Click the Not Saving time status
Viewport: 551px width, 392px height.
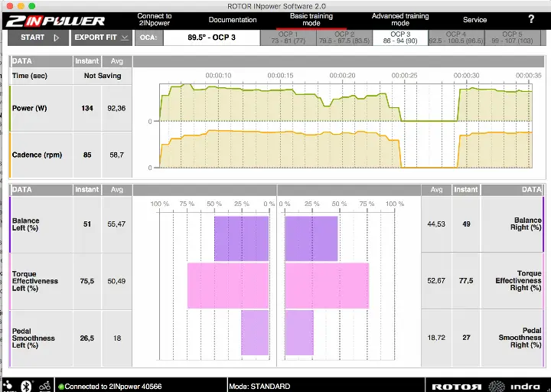click(103, 76)
